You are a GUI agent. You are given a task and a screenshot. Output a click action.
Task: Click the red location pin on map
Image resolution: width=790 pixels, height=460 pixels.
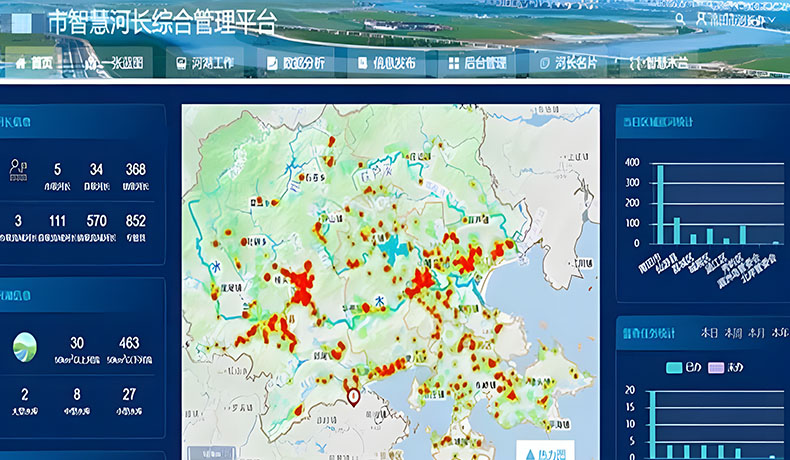click(353, 397)
